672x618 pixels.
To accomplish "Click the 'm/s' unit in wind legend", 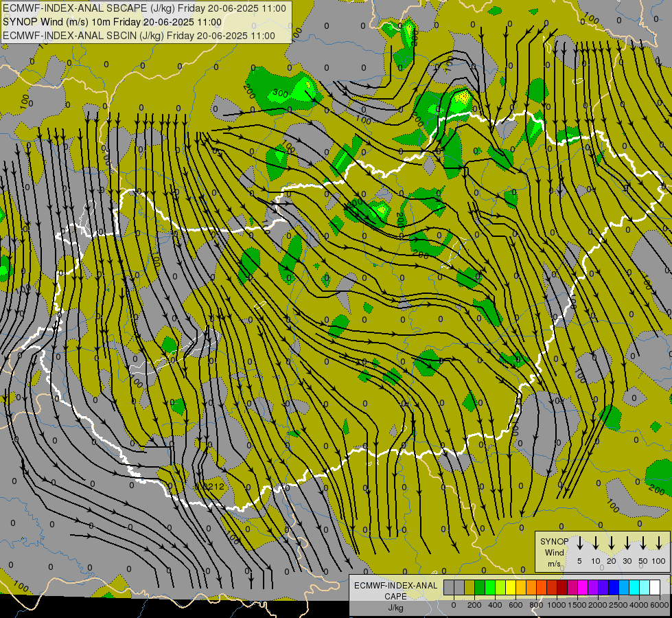I will click(x=554, y=564).
